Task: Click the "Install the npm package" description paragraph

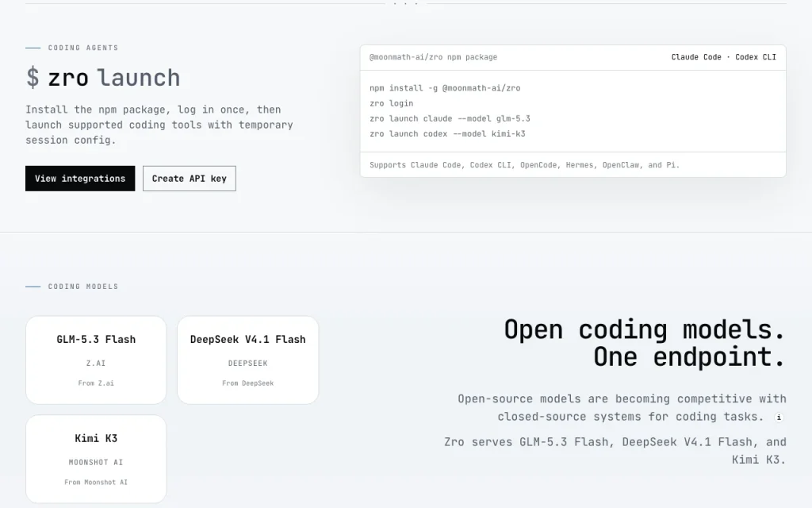Action: tap(159, 125)
